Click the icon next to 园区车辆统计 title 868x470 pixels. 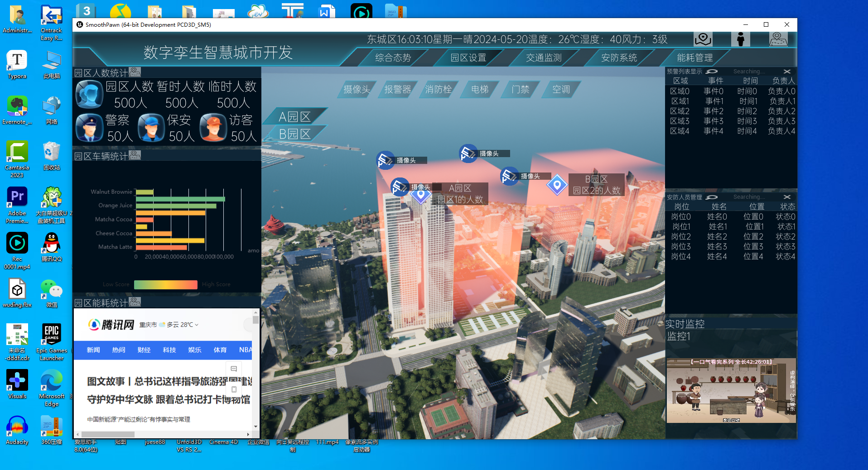135,156
